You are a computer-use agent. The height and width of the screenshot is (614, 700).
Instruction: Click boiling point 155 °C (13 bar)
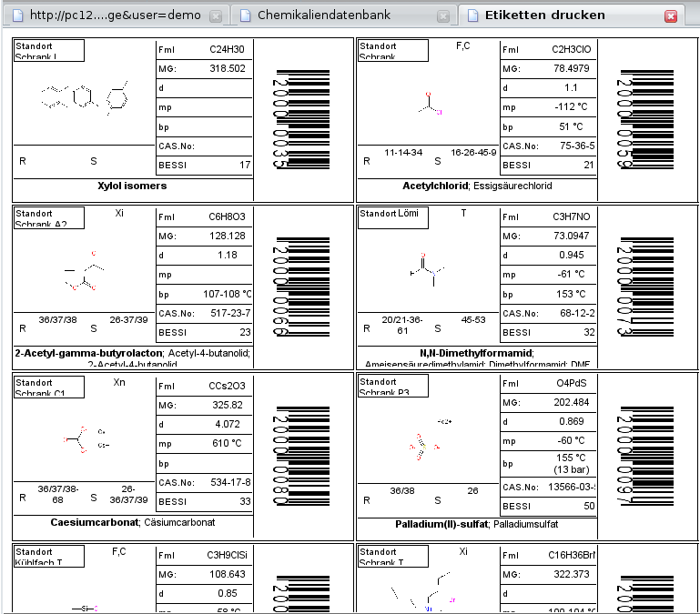[571, 464]
